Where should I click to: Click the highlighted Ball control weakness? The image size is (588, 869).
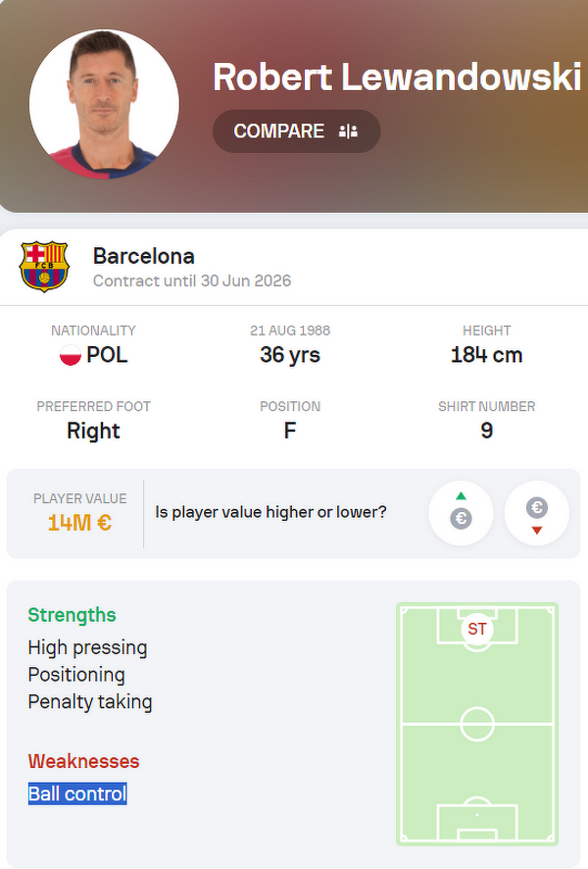click(x=77, y=793)
